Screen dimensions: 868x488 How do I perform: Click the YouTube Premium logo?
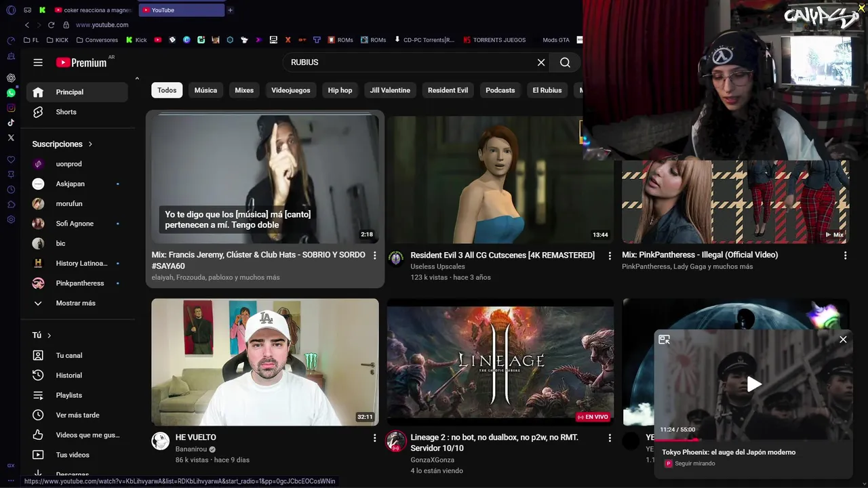click(81, 62)
